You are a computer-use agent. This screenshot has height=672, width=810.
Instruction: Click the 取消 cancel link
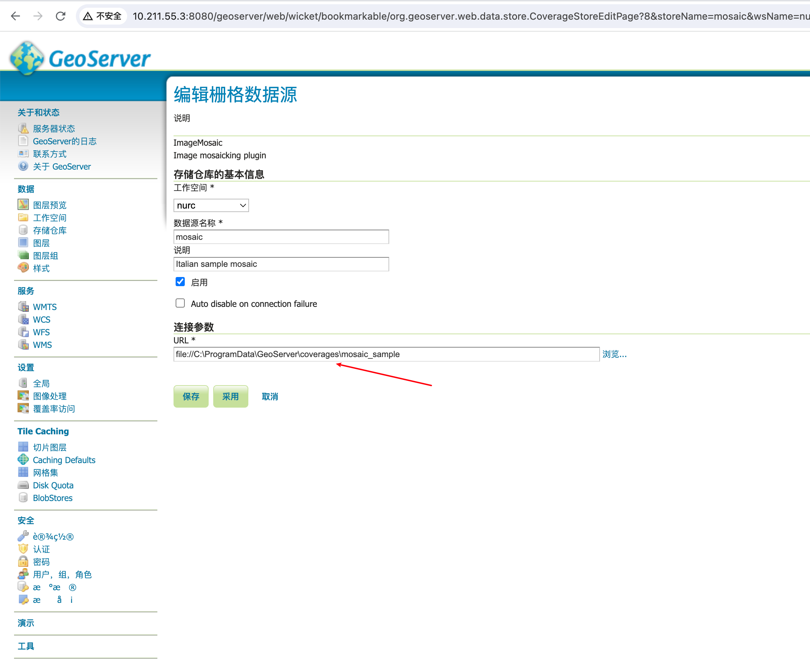coord(270,396)
